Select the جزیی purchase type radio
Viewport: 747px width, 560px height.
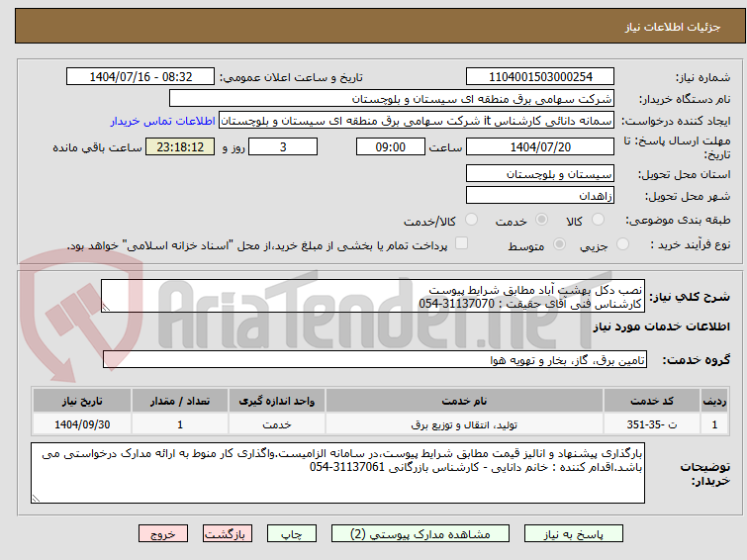[622, 244]
